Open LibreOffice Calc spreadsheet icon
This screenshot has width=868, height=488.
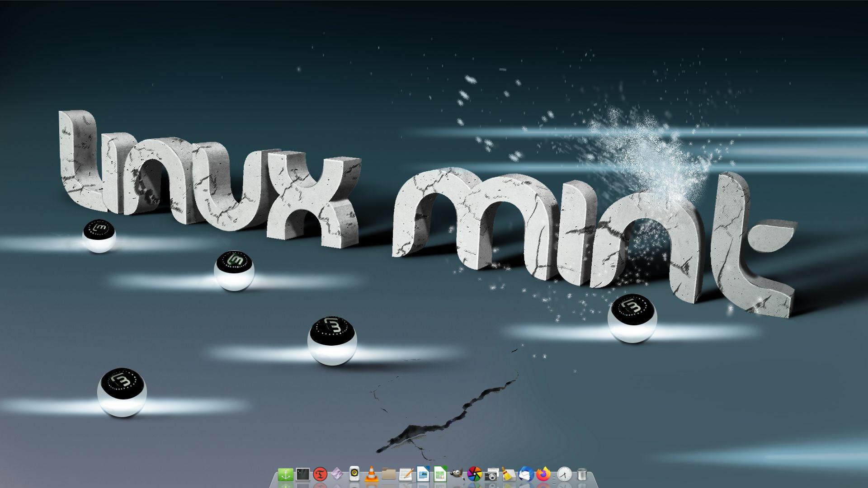440,474
